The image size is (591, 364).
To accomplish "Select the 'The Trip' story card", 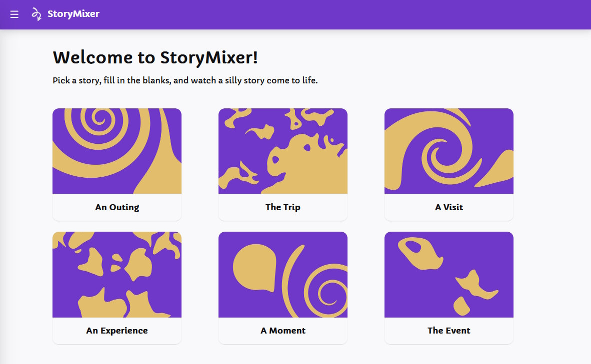I will click(282, 164).
